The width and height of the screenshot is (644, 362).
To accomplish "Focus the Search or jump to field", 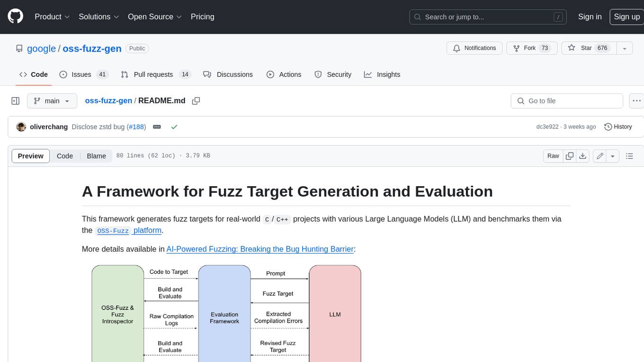I will [x=488, y=17].
